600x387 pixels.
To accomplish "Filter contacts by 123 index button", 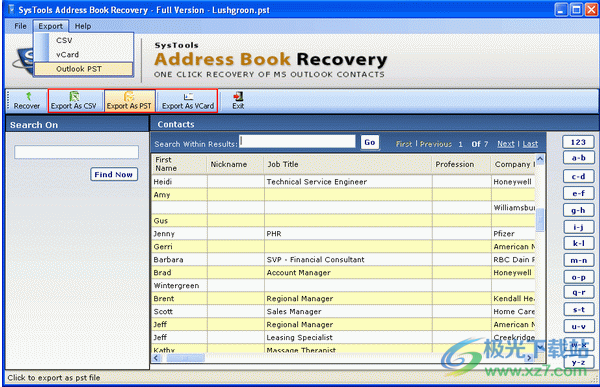I will tap(578, 142).
